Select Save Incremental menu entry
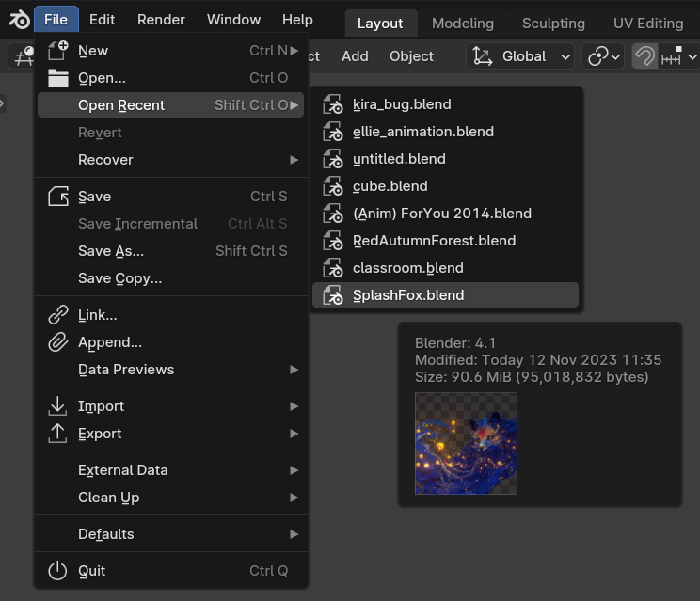 [171, 224]
